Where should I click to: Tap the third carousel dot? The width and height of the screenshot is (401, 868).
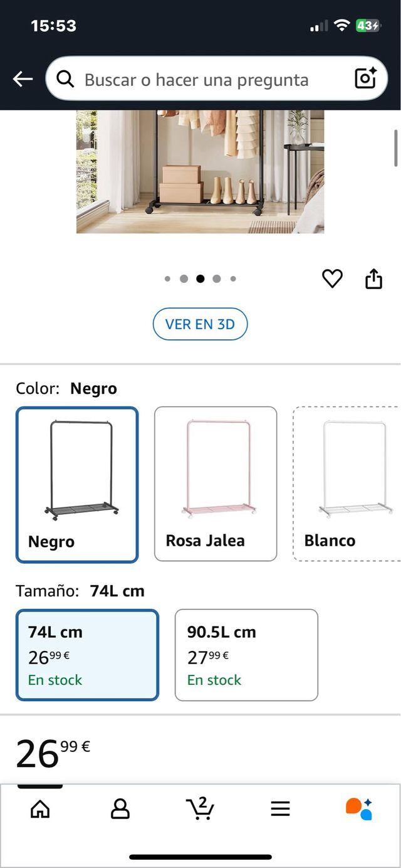click(x=200, y=278)
